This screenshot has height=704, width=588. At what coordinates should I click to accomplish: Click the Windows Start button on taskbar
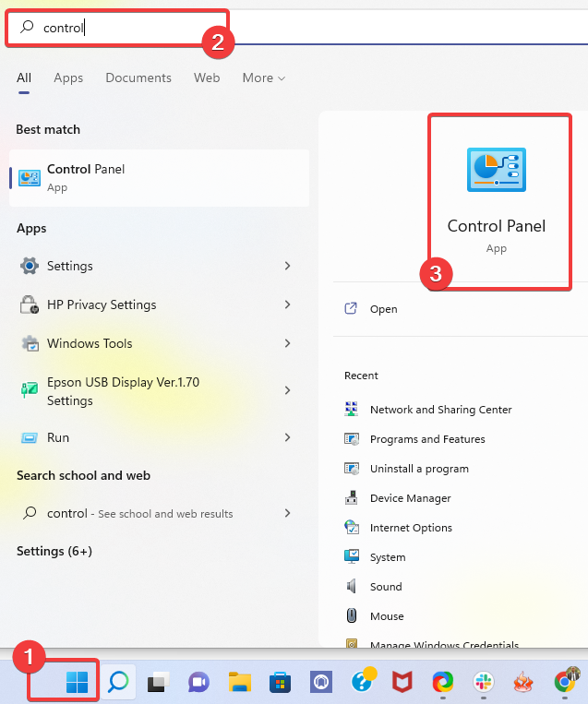click(77, 683)
